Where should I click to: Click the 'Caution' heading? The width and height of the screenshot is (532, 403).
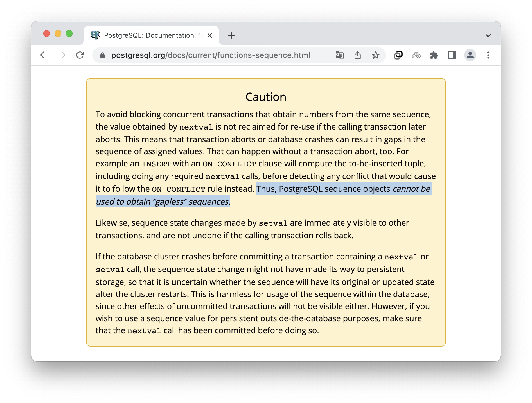(266, 97)
